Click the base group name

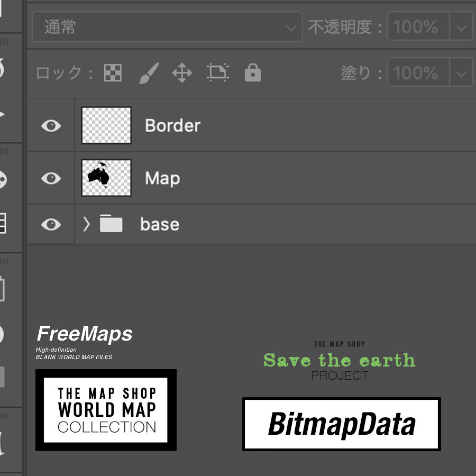pos(160,224)
